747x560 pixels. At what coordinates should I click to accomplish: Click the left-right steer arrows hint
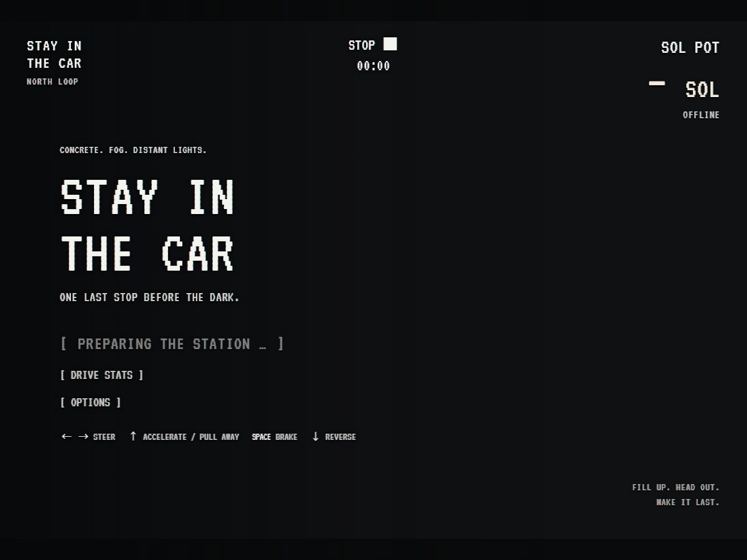88,437
